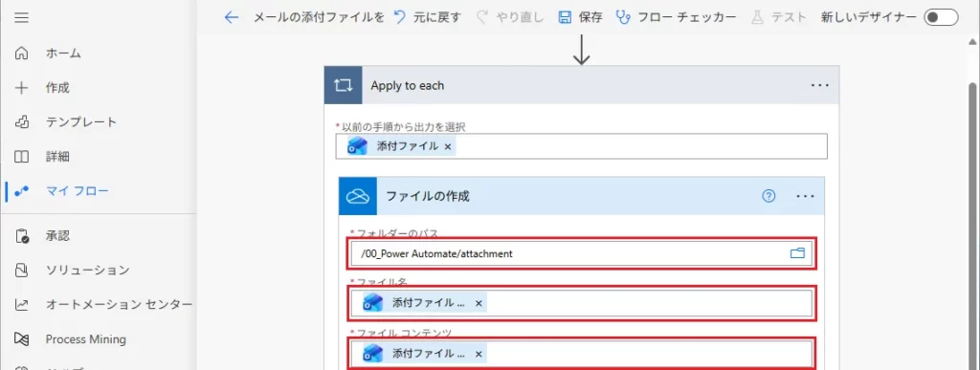Collapse the ファイルの作成 action header
The width and height of the screenshot is (980, 370).
[x=581, y=196]
